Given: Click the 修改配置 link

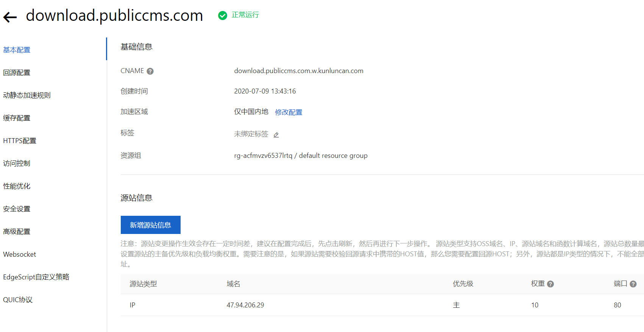Looking at the screenshot, I should (x=288, y=112).
